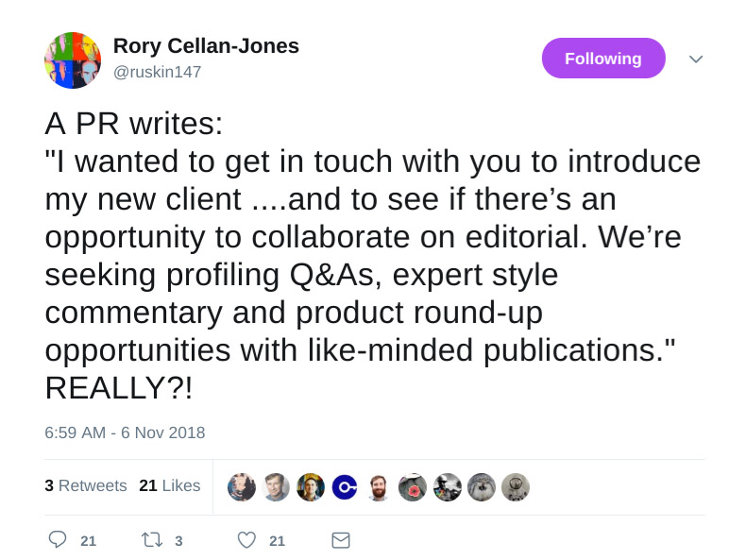
Task: Click the fluffy grey animal liker avatar
Action: pos(481,486)
